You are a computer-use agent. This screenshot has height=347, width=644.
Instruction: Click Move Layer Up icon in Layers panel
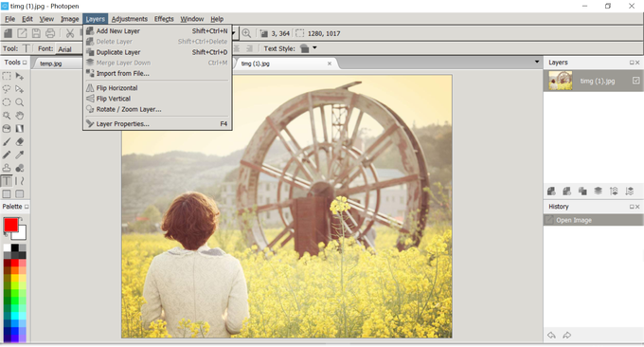coord(614,192)
